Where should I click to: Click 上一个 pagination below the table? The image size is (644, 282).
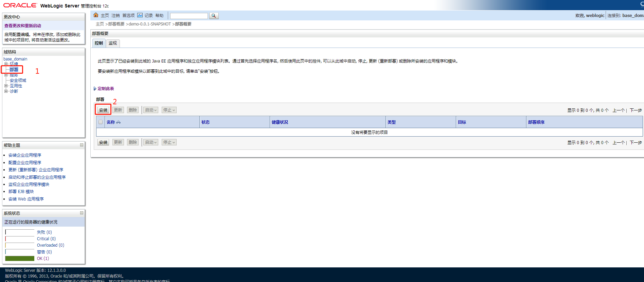pyautogui.click(x=619, y=143)
